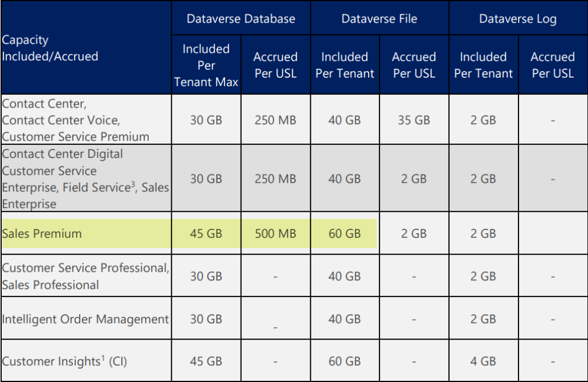Viewport: 588px width, 382px height.
Task: Click the 35 GB accrued file cell
Action: point(413,120)
